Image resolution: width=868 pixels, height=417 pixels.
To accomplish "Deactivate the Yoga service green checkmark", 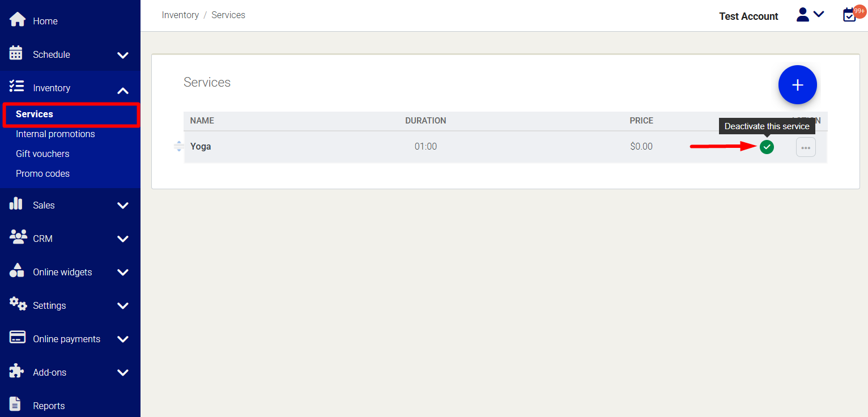I will click(767, 147).
